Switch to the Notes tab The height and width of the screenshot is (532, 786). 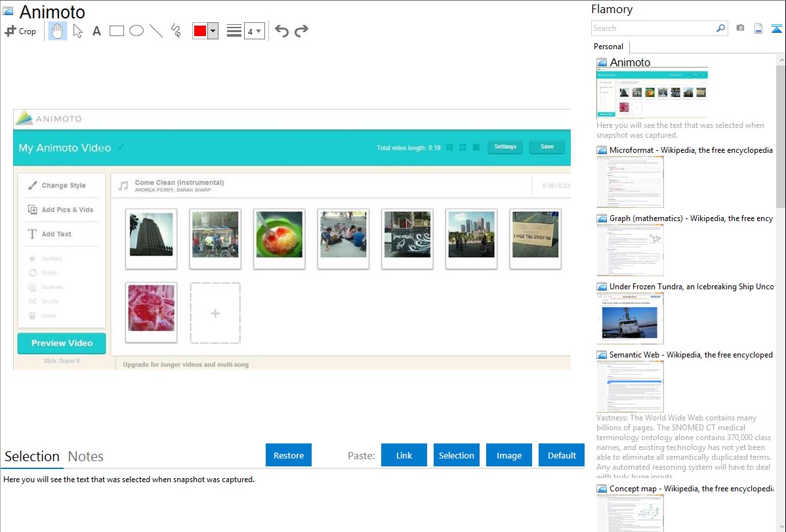tap(86, 457)
